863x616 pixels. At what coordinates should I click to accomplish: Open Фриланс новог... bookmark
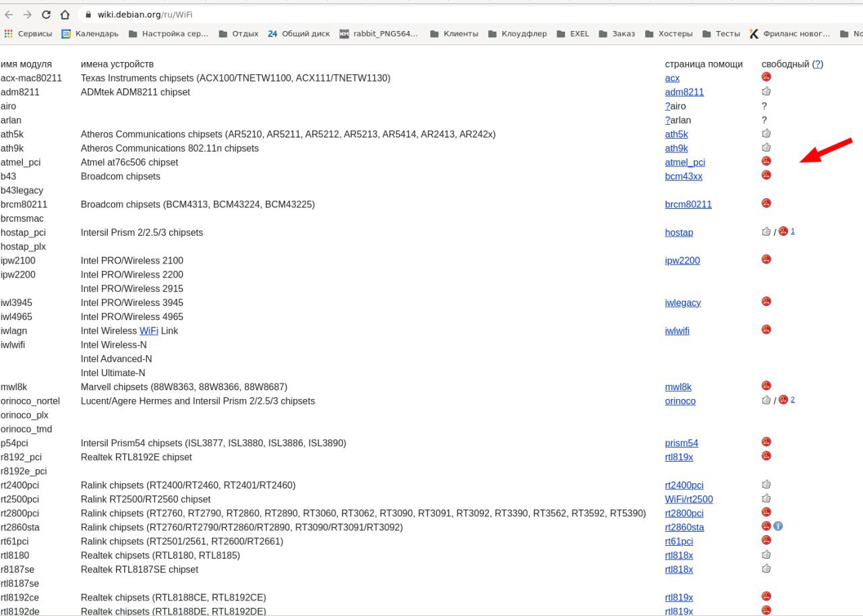(x=790, y=34)
